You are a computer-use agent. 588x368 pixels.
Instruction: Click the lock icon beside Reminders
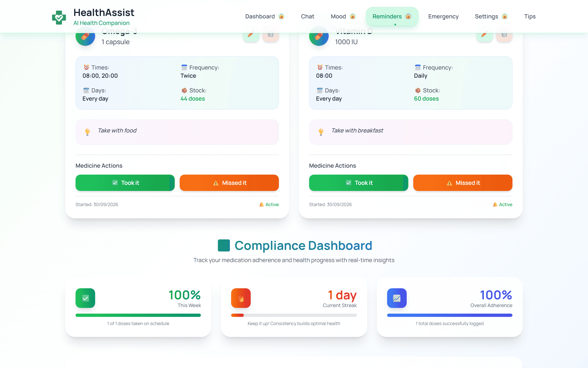pyautogui.click(x=408, y=16)
